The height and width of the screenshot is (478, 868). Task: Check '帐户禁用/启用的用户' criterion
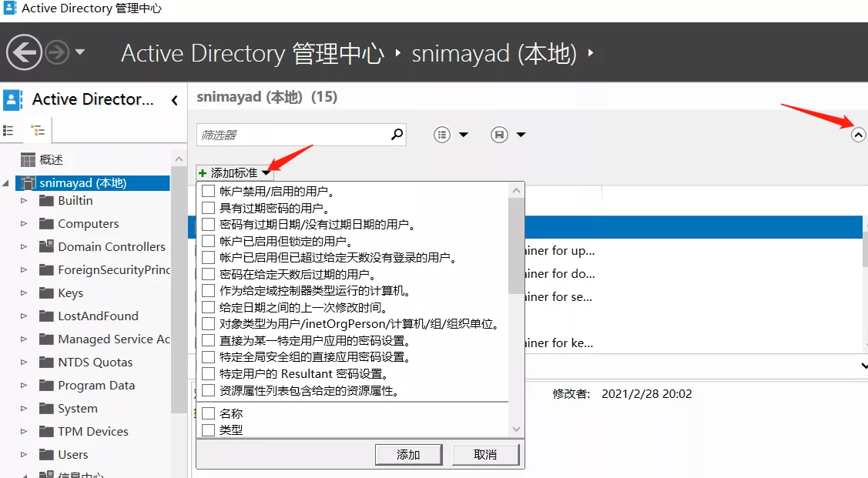pos(208,190)
